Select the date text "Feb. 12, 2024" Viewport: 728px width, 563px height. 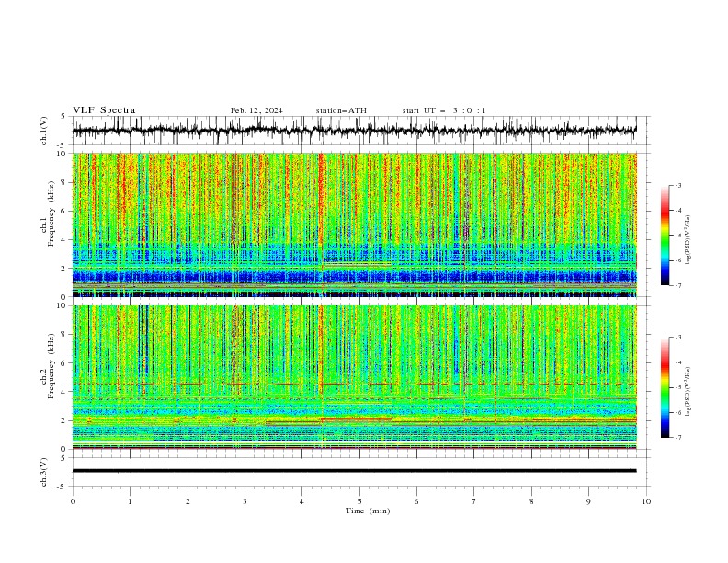point(256,110)
